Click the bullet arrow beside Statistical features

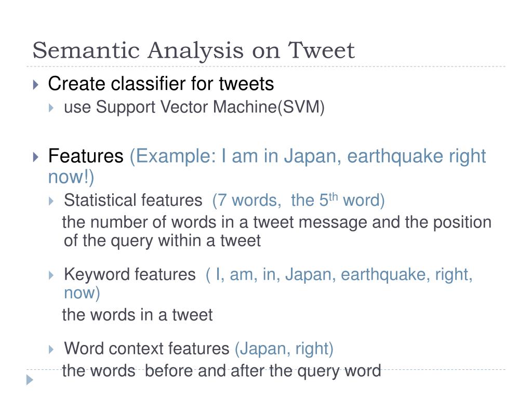point(51,201)
